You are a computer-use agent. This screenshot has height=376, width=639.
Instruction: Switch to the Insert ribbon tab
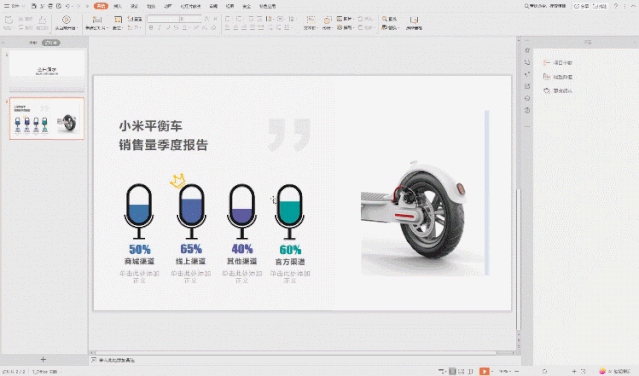pos(117,6)
